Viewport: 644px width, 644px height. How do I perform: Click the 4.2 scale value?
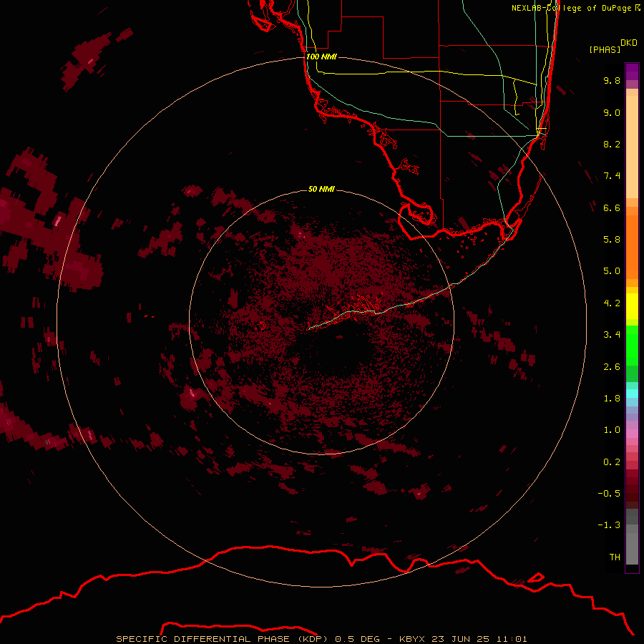612,303
